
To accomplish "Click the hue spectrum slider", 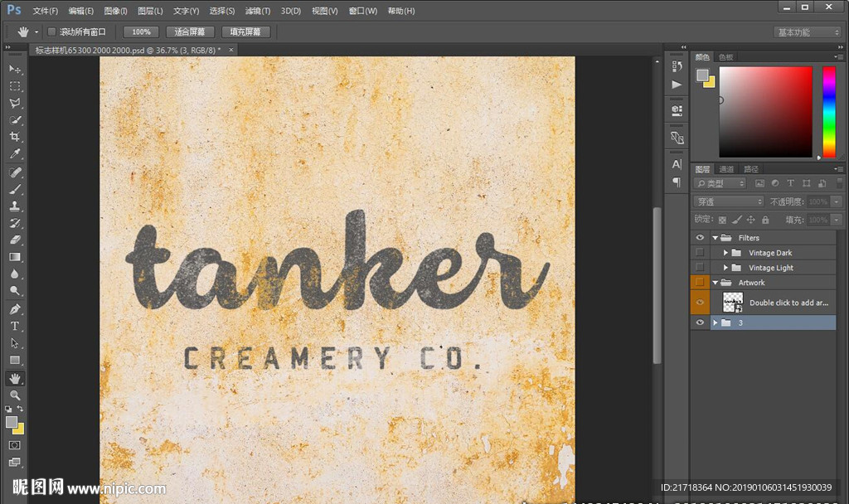I will point(829,112).
